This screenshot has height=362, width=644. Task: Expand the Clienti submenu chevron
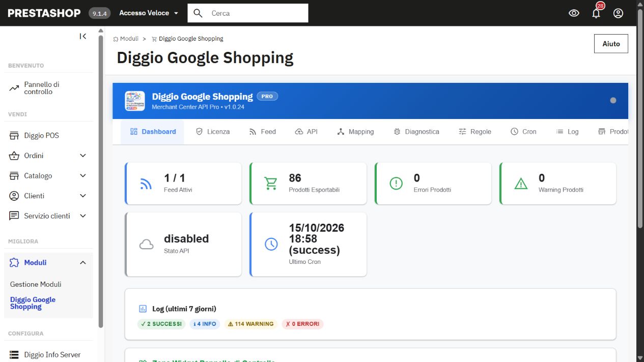tap(83, 196)
